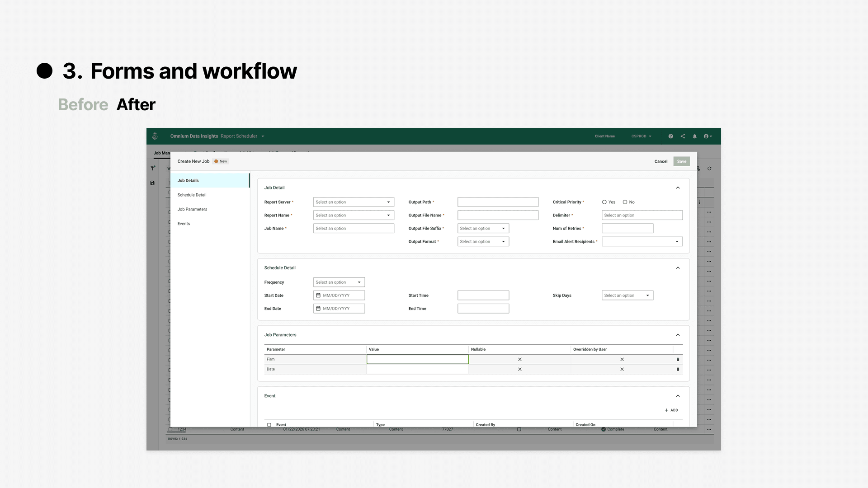Collapse the Event section
868x488 pixels.
point(678,396)
